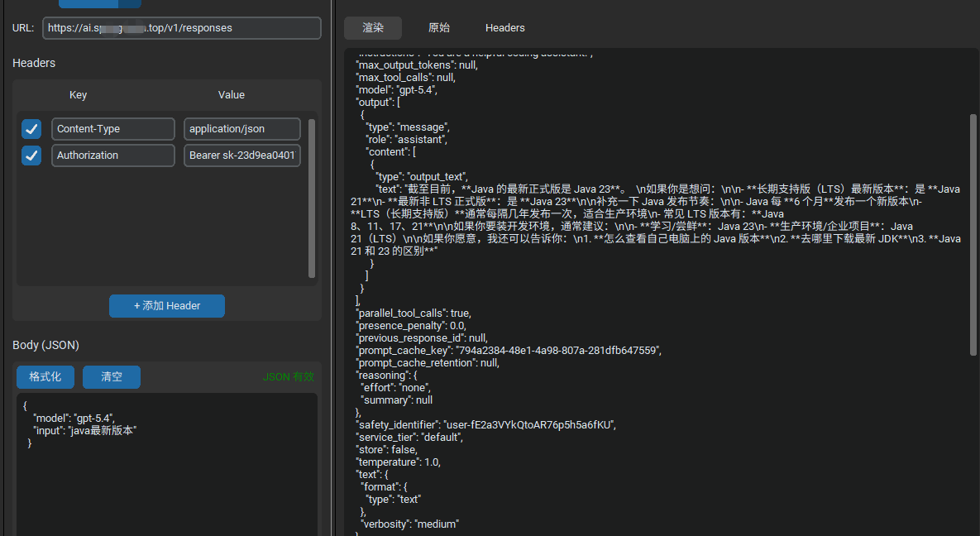Click the 'Value' column header
Screen dimensions: 980x536
pos(232,95)
